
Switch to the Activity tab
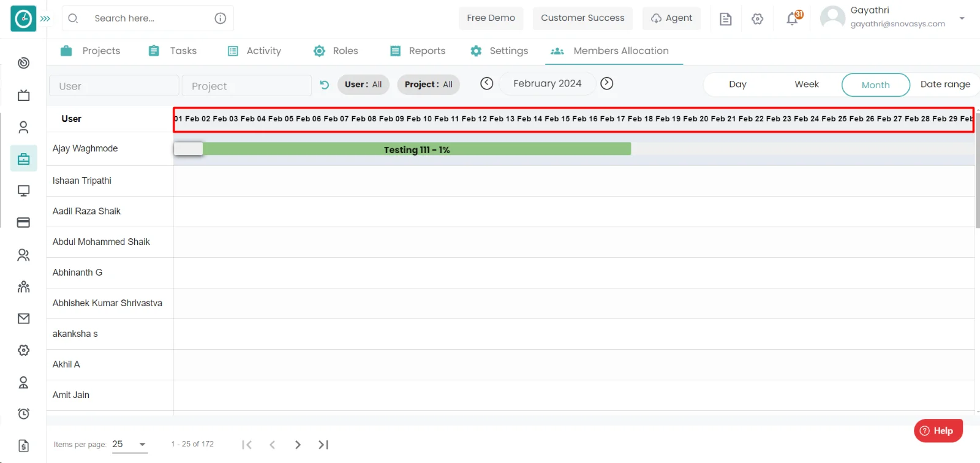tap(254, 51)
